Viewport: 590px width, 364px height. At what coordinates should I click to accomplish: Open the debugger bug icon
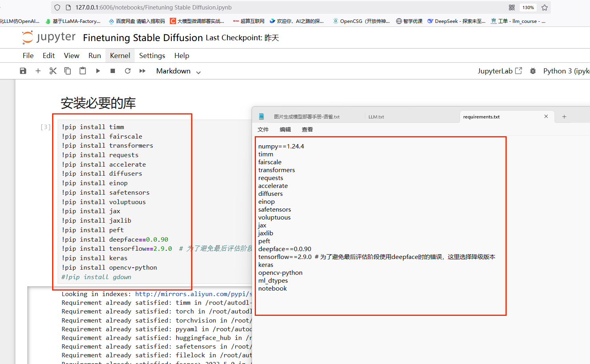pyautogui.click(x=533, y=71)
